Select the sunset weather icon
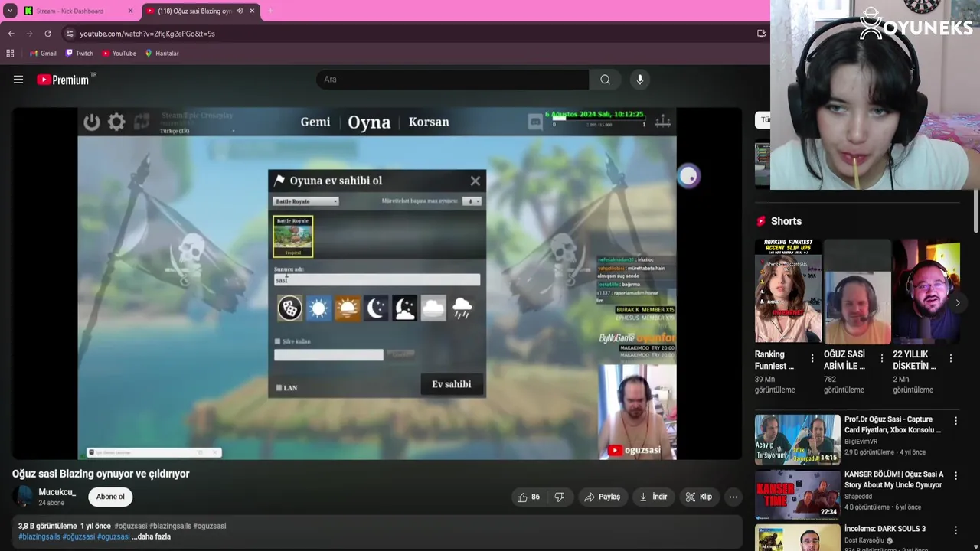The image size is (980, 551). 347,308
